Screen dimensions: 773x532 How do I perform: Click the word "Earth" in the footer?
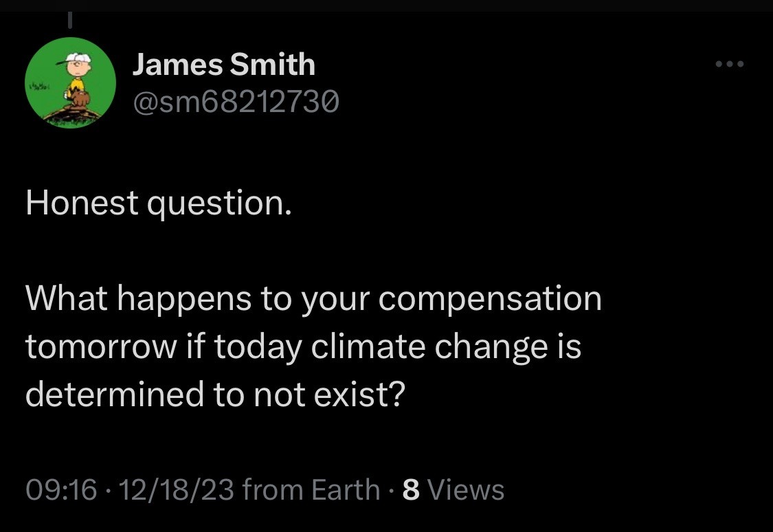point(345,490)
